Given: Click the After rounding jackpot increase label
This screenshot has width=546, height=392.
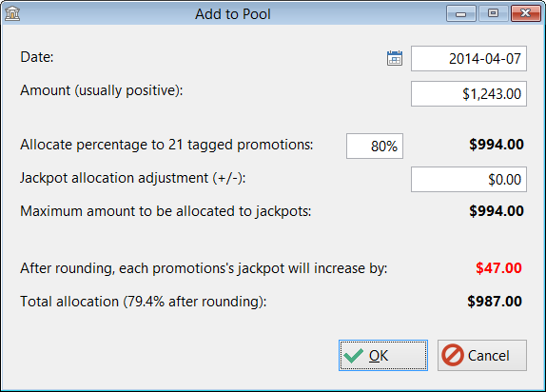Looking at the screenshot, I should [x=204, y=268].
